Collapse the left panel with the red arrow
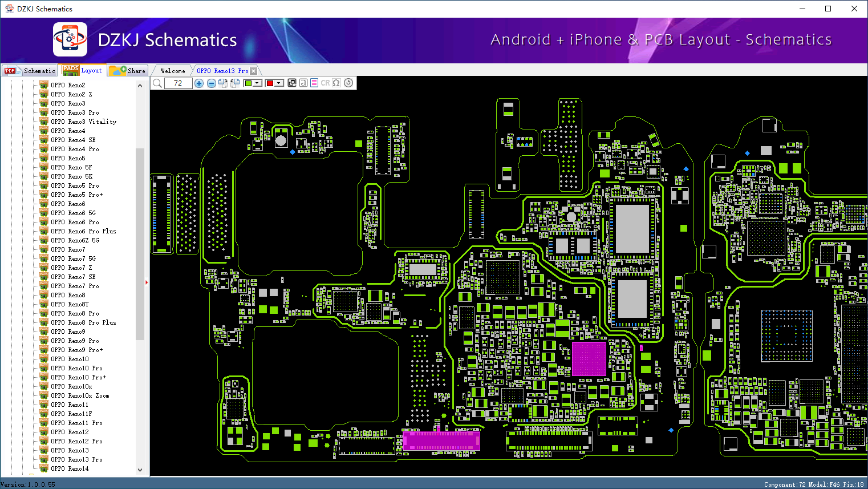The width and height of the screenshot is (868, 489). [x=147, y=282]
